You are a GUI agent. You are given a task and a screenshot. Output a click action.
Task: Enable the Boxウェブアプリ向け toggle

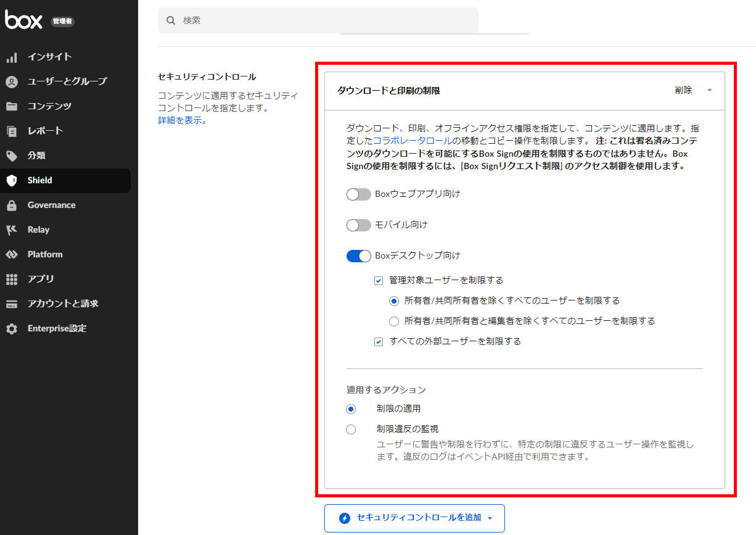358,194
